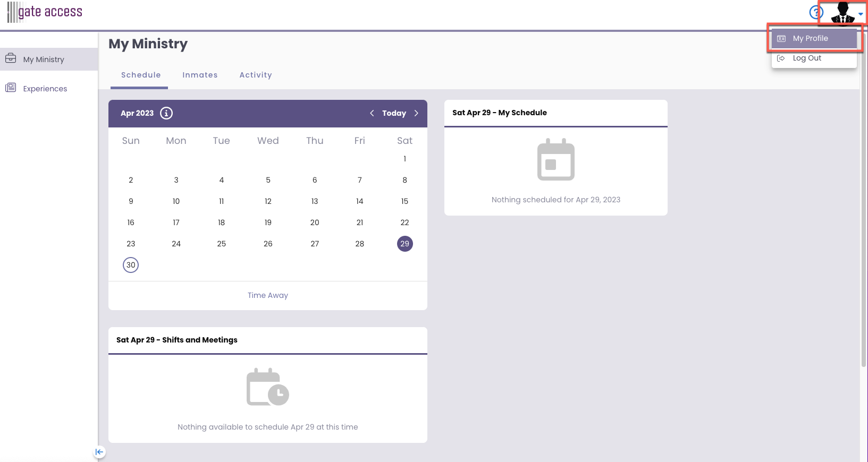Select April 8 on the calendar
The width and height of the screenshot is (868, 462).
click(404, 180)
